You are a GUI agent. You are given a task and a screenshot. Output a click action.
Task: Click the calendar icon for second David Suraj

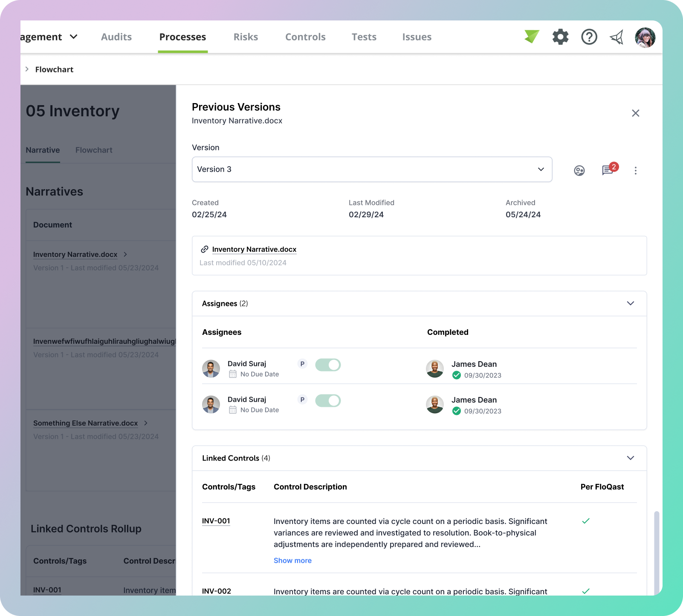pos(232,410)
